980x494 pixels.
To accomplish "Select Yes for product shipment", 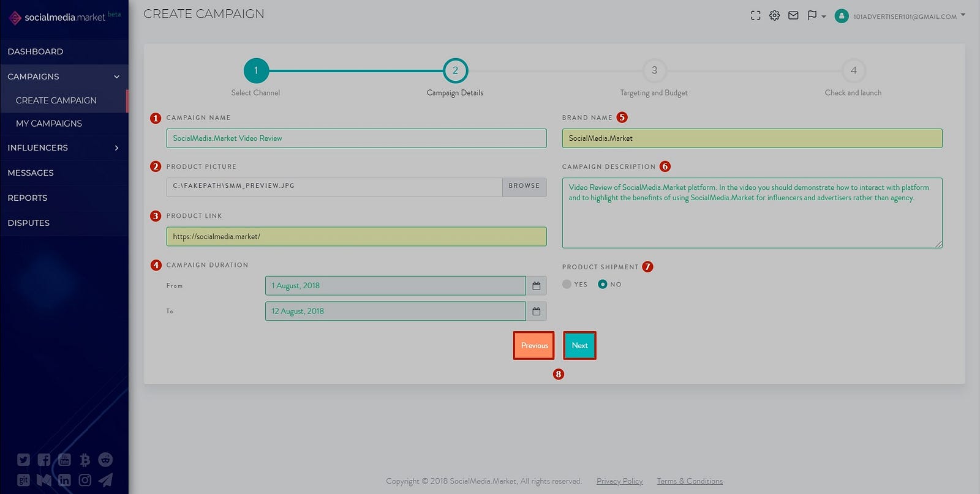I will pyautogui.click(x=567, y=284).
